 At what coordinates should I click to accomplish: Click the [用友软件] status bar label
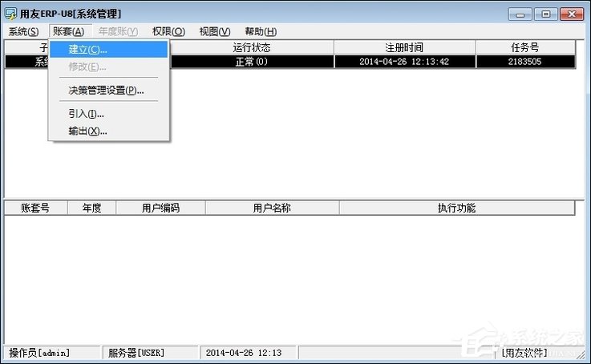[x=524, y=353]
